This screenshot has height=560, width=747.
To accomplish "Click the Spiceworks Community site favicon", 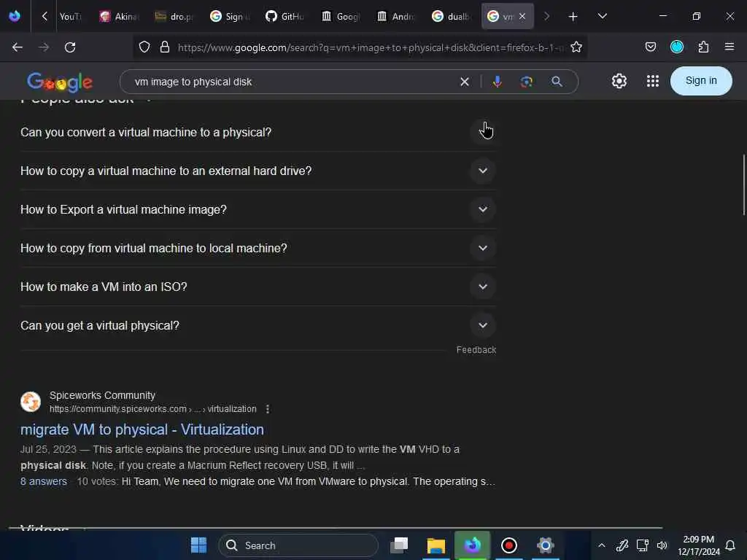I will 31,402.
